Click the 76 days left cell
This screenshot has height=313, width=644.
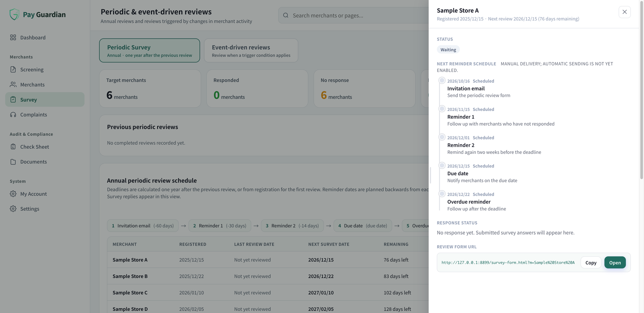point(396,260)
